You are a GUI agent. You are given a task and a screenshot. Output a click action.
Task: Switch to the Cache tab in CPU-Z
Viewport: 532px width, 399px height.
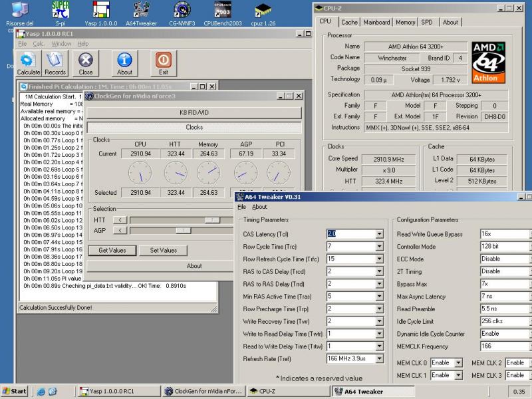pyautogui.click(x=349, y=23)
